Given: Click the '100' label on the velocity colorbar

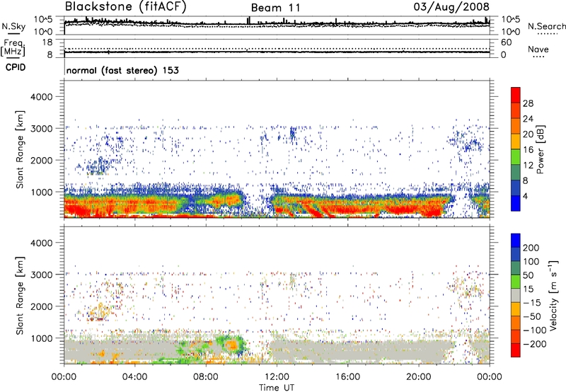Looking at the screenshot, I should (531, 262).
